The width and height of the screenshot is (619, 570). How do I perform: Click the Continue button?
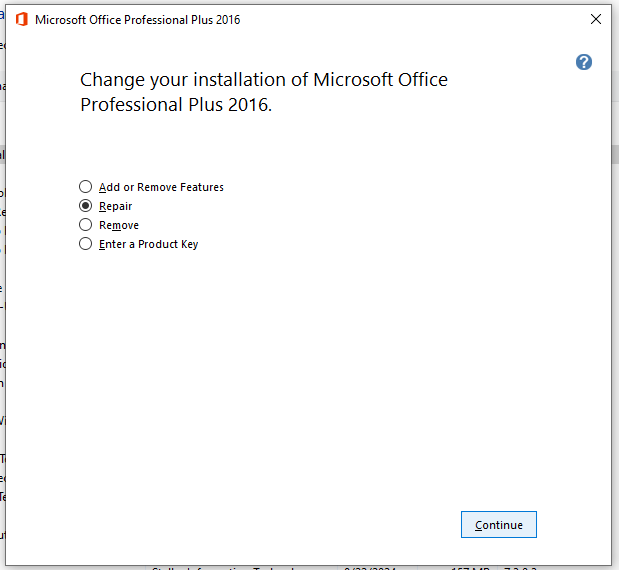tap(499, 525)
